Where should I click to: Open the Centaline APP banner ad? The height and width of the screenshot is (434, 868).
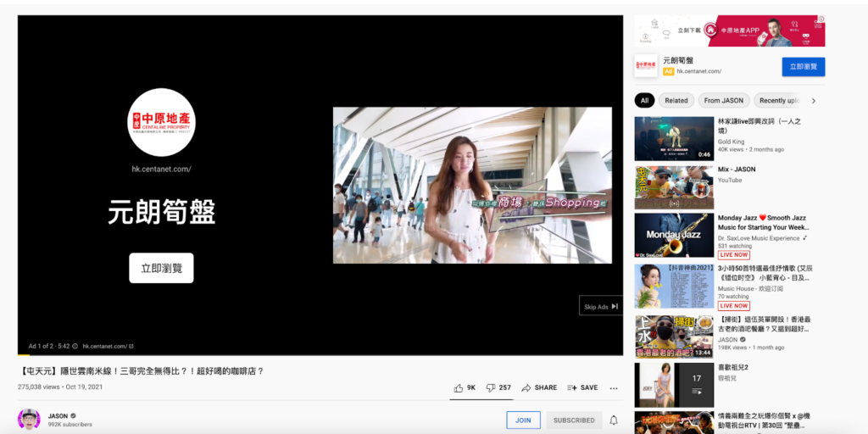pos(730,31)
